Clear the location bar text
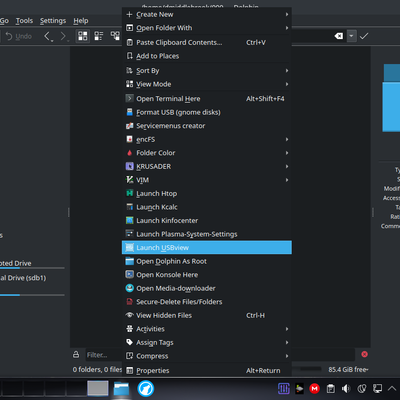400x400 pixels. pos(339,36)
